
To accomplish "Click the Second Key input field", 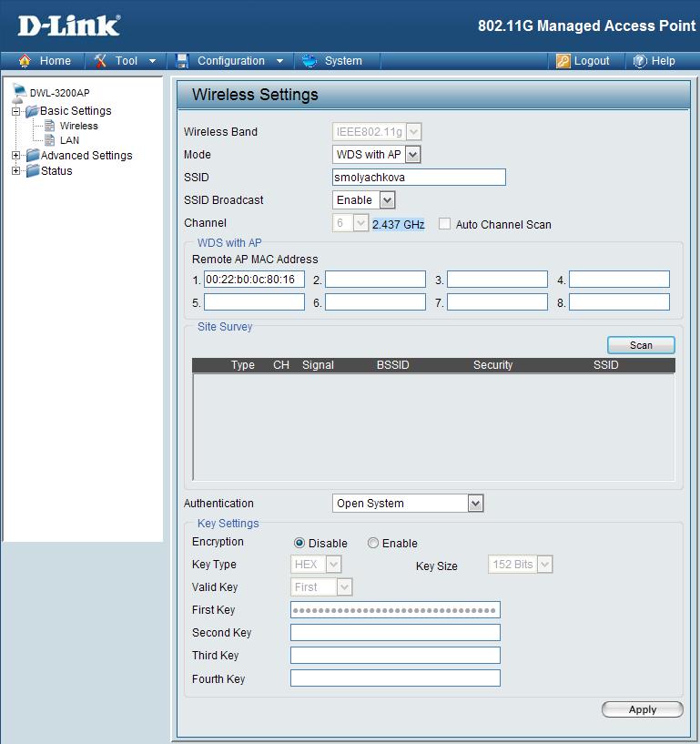I will (395, 632).
